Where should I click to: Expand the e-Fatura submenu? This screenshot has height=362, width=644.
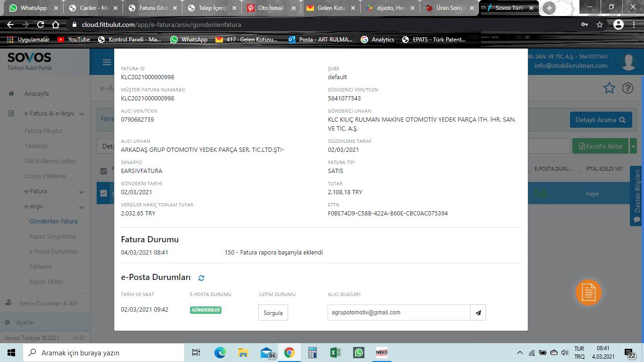[x=82, y=192]
